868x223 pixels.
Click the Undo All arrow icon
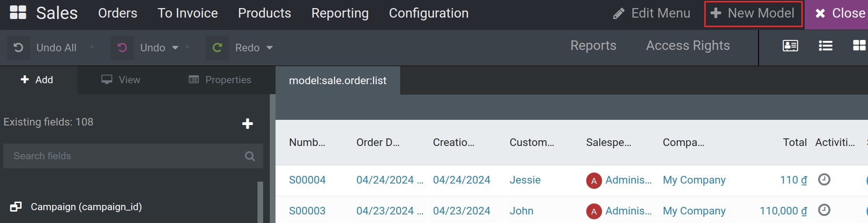click(x=18, y=48)
